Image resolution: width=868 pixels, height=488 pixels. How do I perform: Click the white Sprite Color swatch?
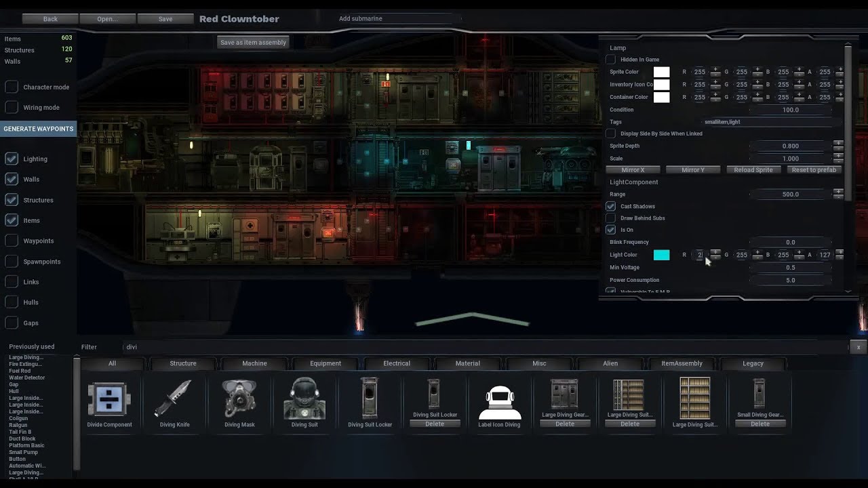click(661, 72)
